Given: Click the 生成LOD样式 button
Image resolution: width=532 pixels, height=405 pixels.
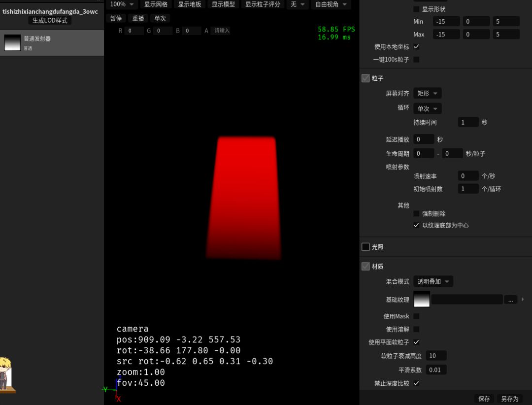Looking at the screenshot, I should click(x=50, y=21).
